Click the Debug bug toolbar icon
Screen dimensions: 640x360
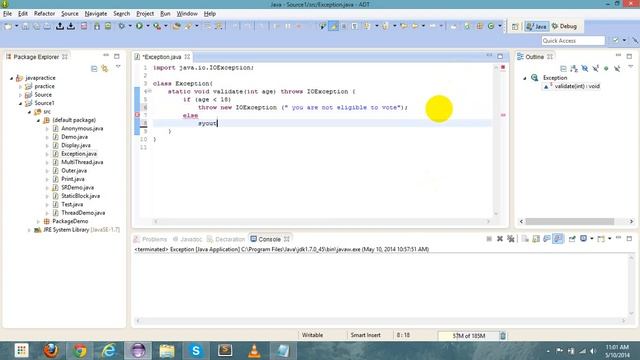pos(122,26)
